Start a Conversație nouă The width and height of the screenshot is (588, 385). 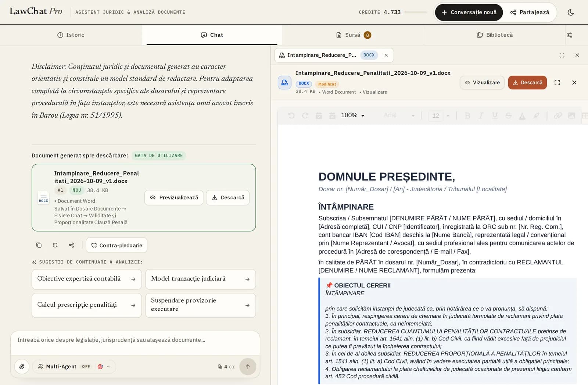[469, 13]
